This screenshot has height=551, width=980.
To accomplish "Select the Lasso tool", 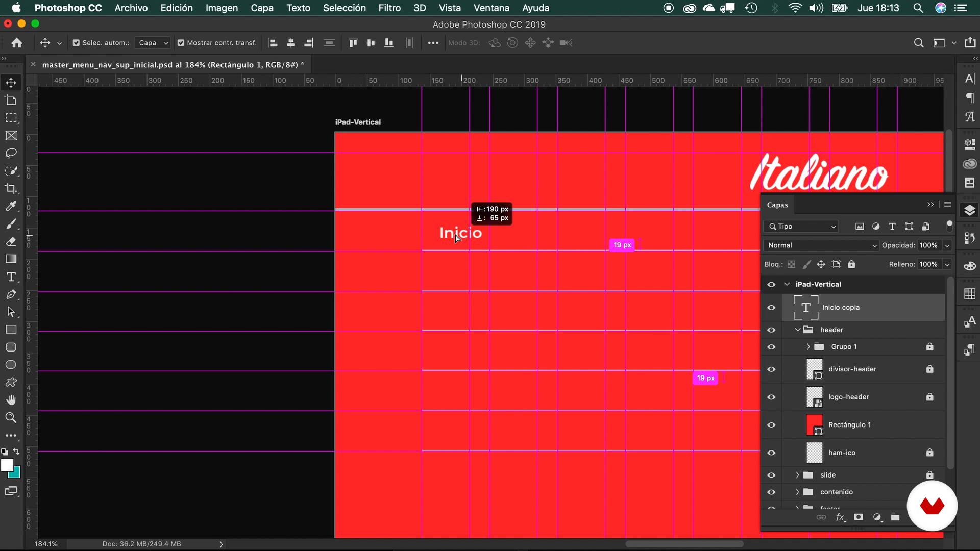I will pos(11,153).
